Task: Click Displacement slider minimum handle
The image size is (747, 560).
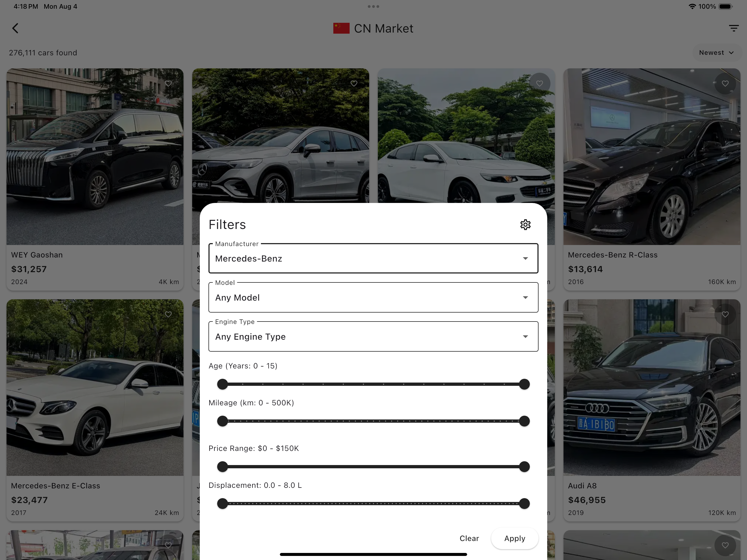Action: pos(222,503)
